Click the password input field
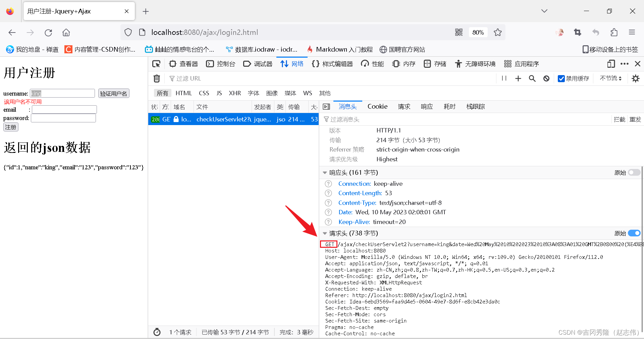Screen dimensions: 644x339 click(x=63, y=118)
